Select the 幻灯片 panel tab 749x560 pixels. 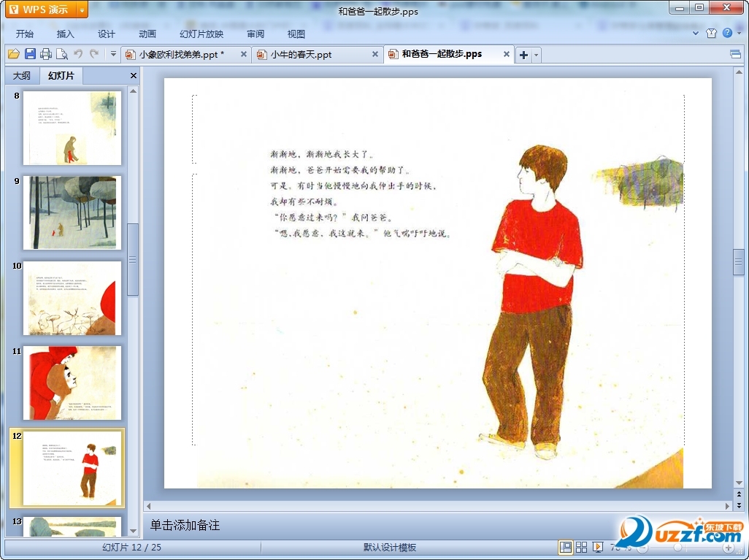click(x=61, y=75)
